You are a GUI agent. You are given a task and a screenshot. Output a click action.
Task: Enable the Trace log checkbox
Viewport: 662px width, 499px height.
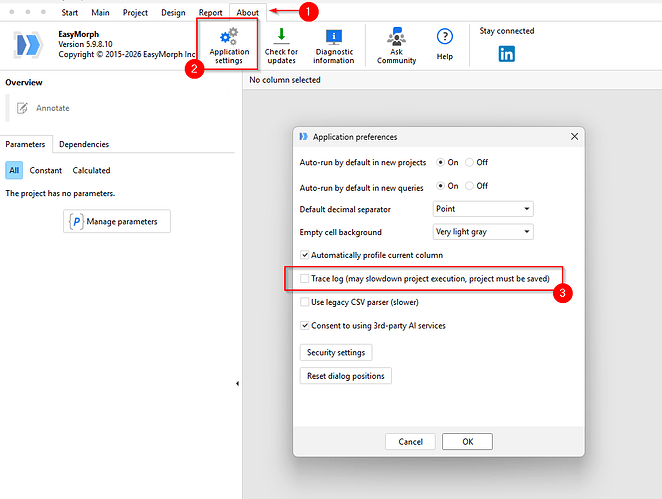coord(305,279)
